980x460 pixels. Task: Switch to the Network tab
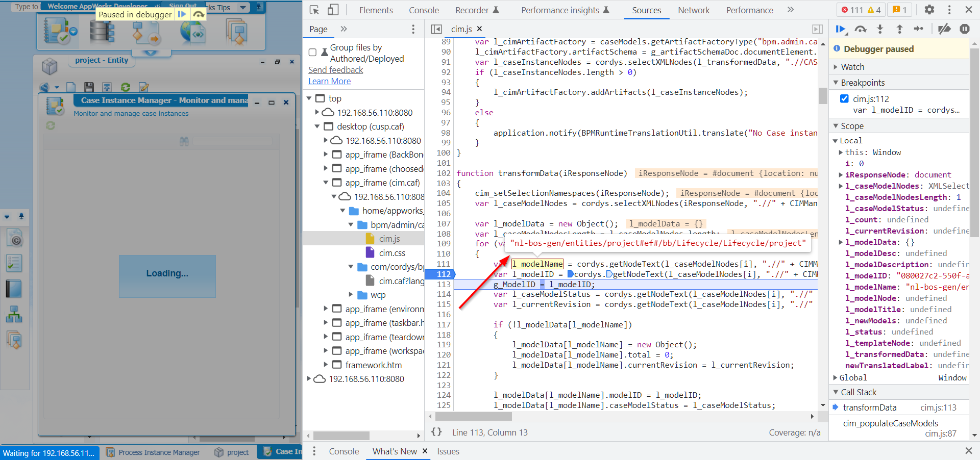[x=693, y=10]
